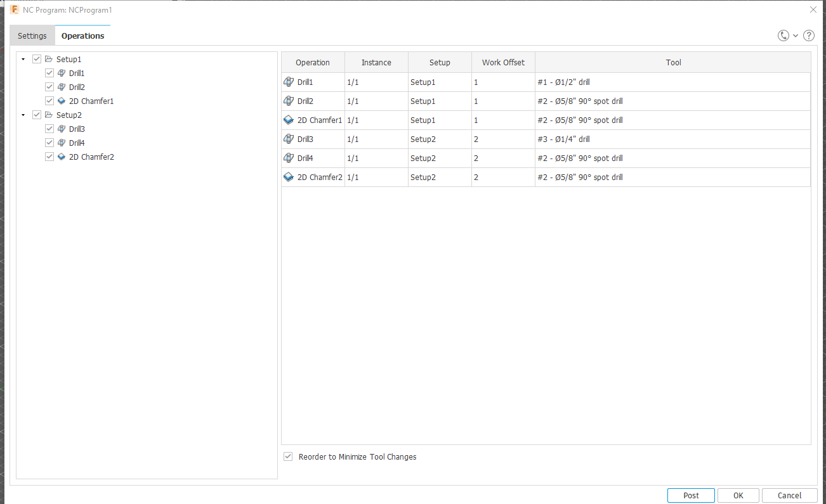Click the Setup1 folder icon
This screenshot has height=504, width=826.
click(x=48, y=59)
